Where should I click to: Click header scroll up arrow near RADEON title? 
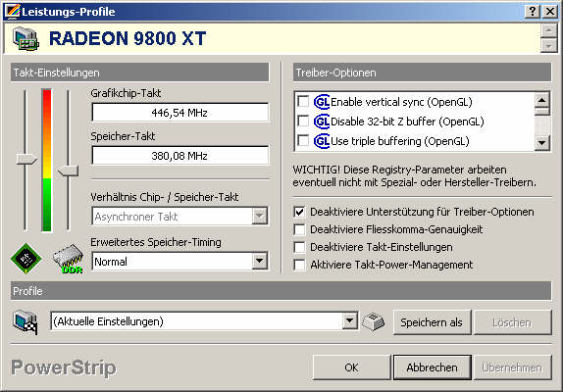548,30
